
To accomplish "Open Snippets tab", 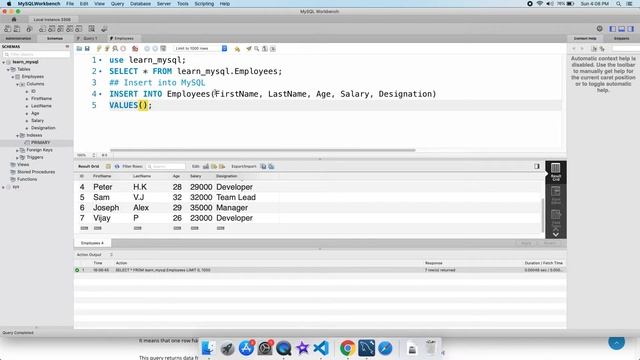I will [x=621, y=38].
